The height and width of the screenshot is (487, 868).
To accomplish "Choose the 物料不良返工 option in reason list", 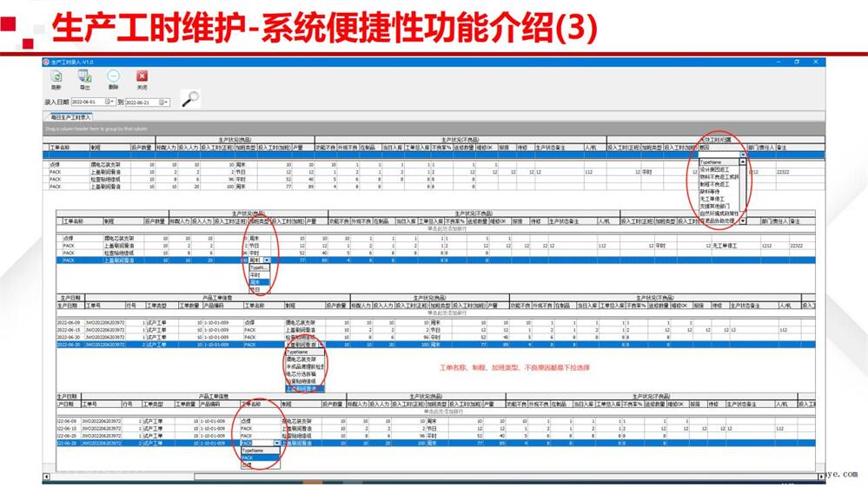I will pos(719,177).
